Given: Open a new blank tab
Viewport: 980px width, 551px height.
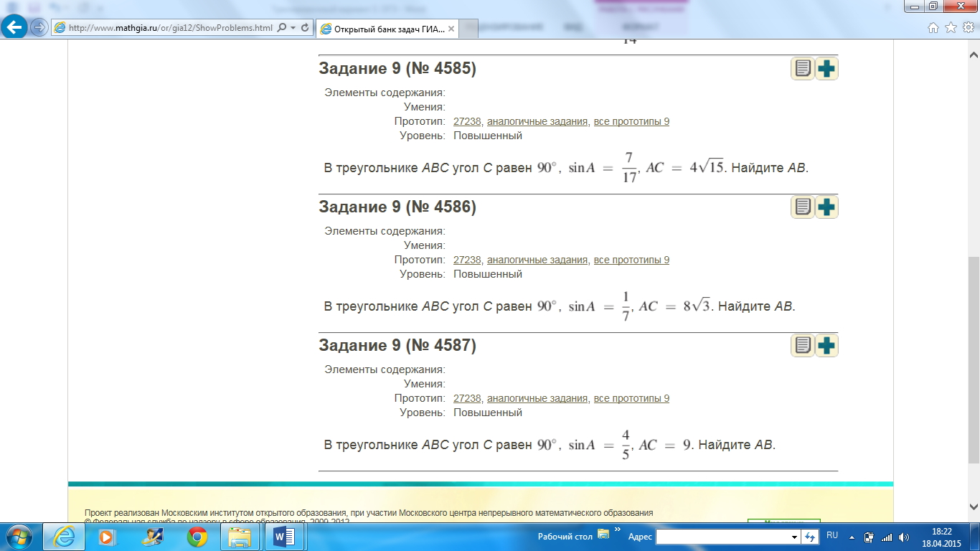Looking at the screenshot, I should coord(468,29).
